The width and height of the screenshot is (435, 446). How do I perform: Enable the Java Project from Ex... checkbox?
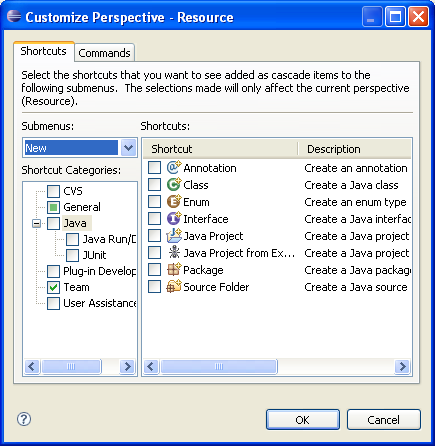coord(154,252)
